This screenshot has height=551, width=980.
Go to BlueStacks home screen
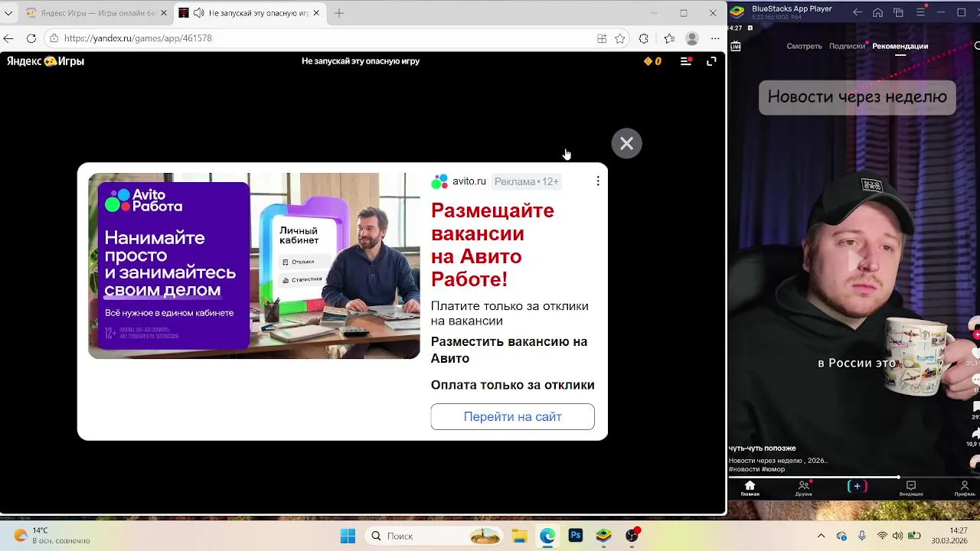coord(878,12)
